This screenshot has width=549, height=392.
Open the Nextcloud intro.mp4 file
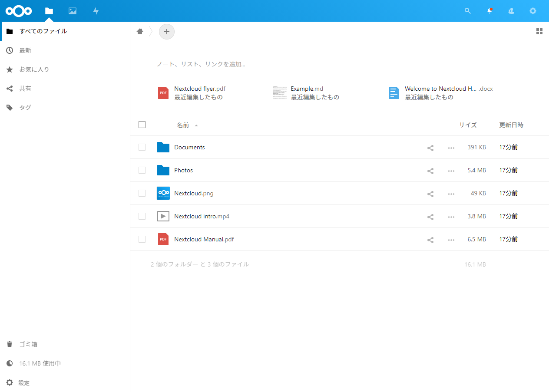[x=202, y=216]
